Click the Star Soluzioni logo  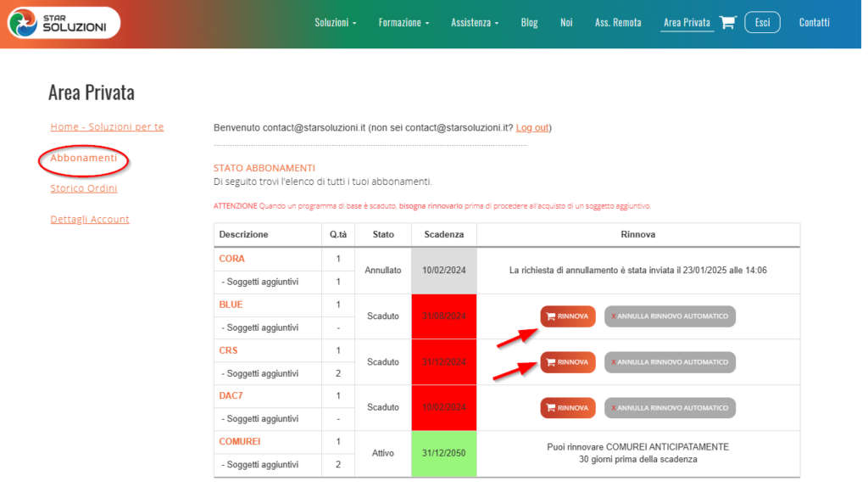64,23
